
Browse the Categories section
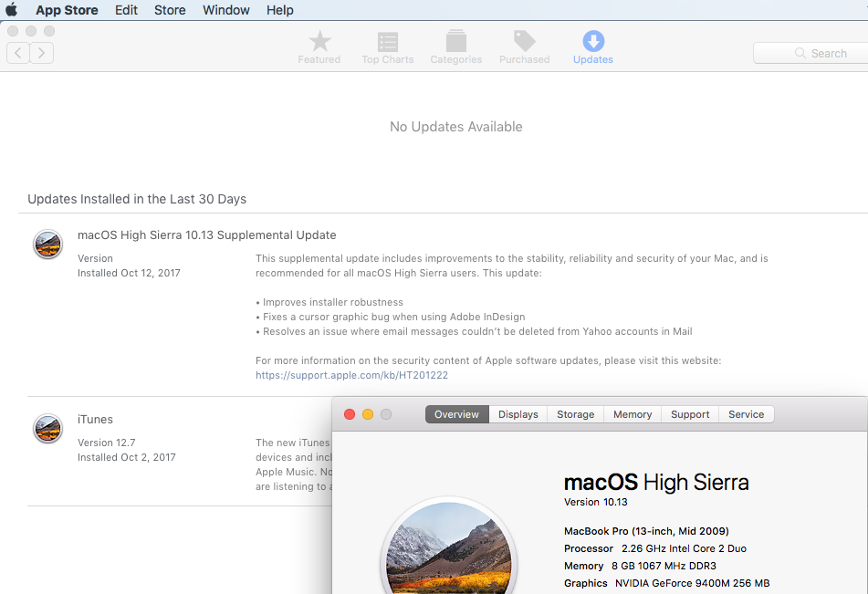(x=456, y=47)
